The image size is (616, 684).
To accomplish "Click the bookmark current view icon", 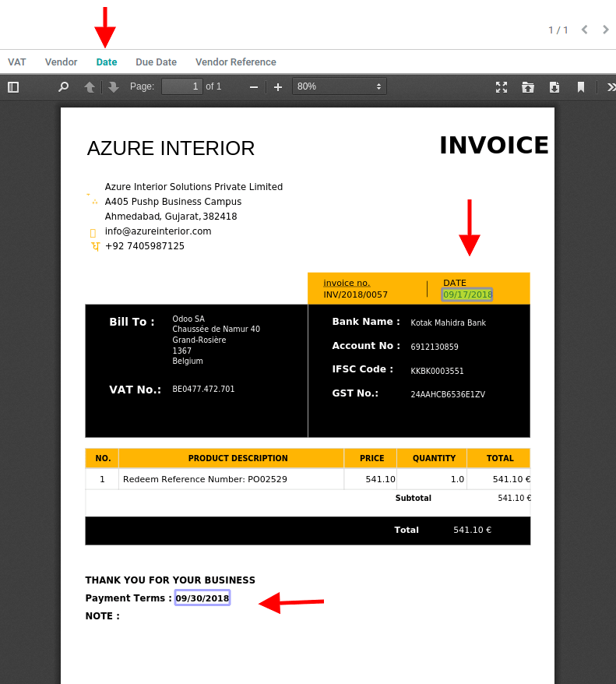I will pos(581,86).
